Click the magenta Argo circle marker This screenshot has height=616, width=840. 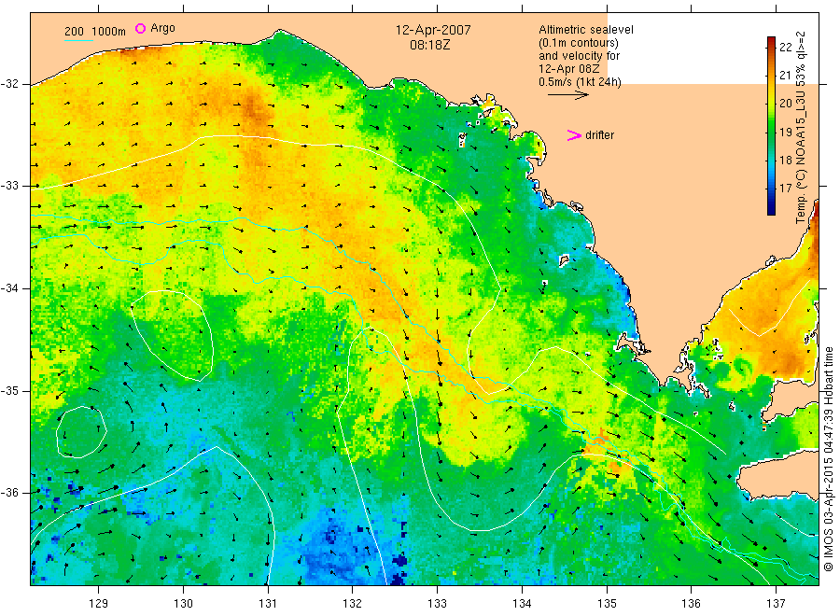click(x=140, y=28)
